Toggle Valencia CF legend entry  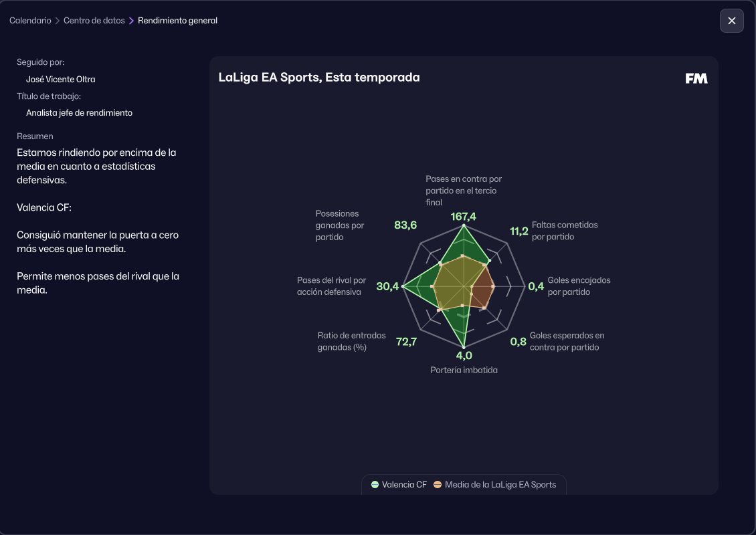pos(399,484)
